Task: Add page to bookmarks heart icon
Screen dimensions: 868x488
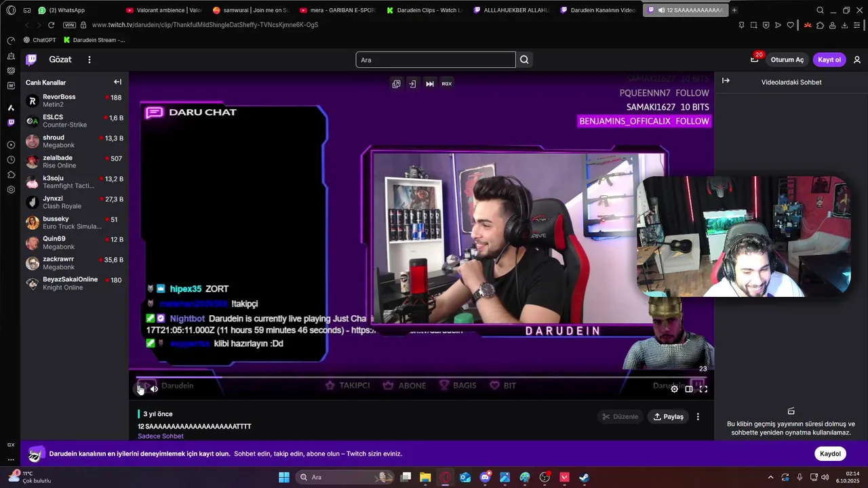Action: click(x=791, y=25)
